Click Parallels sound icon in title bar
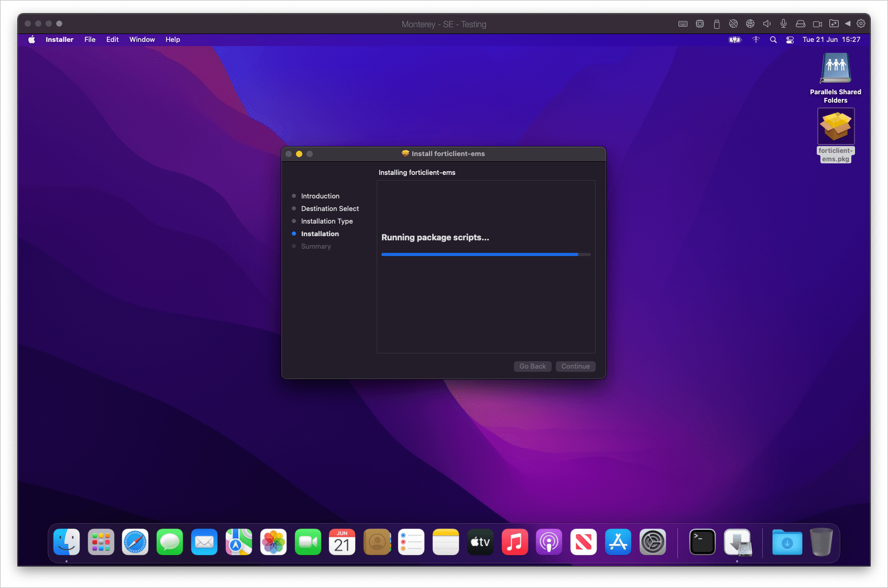The width and height of the screenshot is (888, 588). [767, 24]
